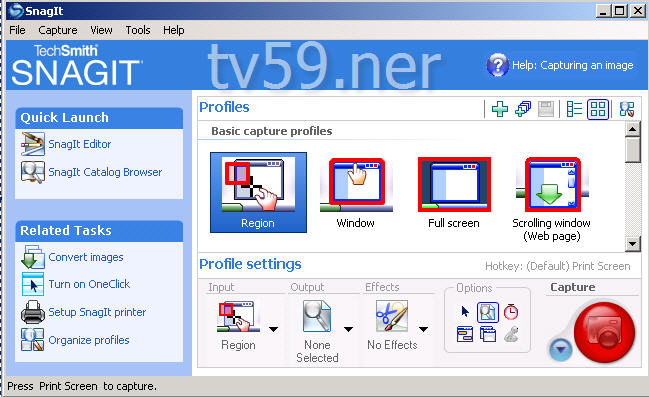Toggle the multiple-window stacked option icon
Image resolution: width=649 pixels, height=397 pixels.
tap(488, 334)
